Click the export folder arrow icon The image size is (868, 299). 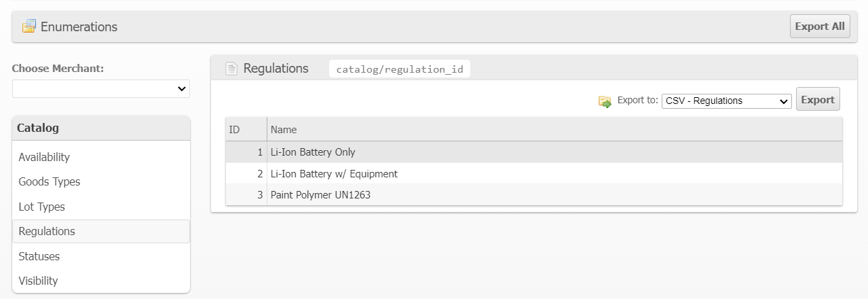click(605, 101)
